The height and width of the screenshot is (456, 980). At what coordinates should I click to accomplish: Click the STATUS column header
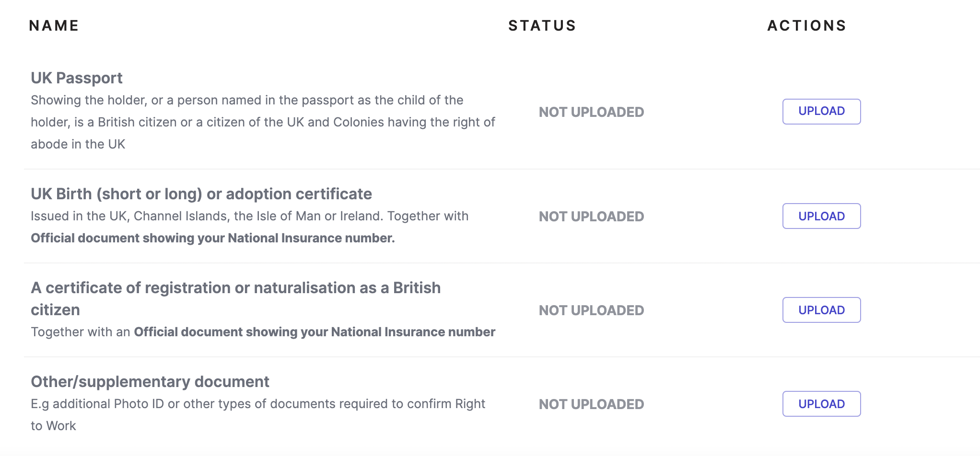(542, 25)
